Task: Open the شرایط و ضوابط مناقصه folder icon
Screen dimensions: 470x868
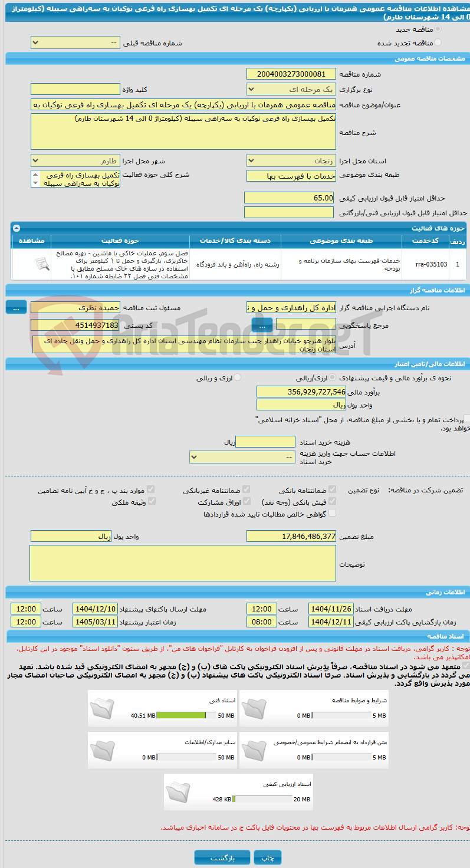Action: 255,708
